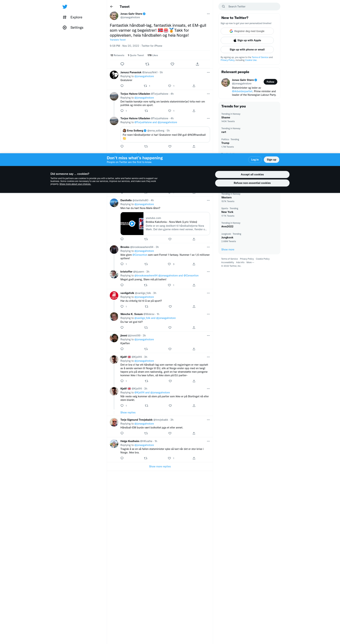Open more options on Danitello's reply
Image resolution: width=340 pixels, height=644 pixels.
point(208,200)
